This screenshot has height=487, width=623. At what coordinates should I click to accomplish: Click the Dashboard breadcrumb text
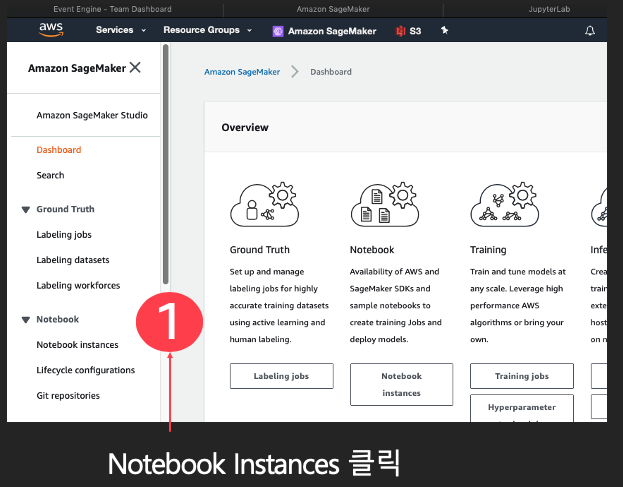click(x=331, y=72)
